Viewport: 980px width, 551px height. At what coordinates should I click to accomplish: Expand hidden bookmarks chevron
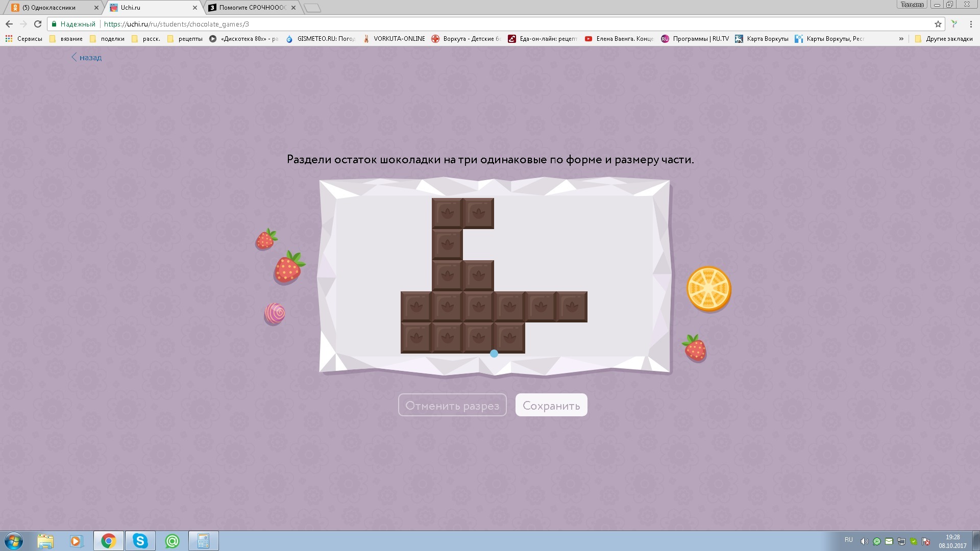(901, 39)
